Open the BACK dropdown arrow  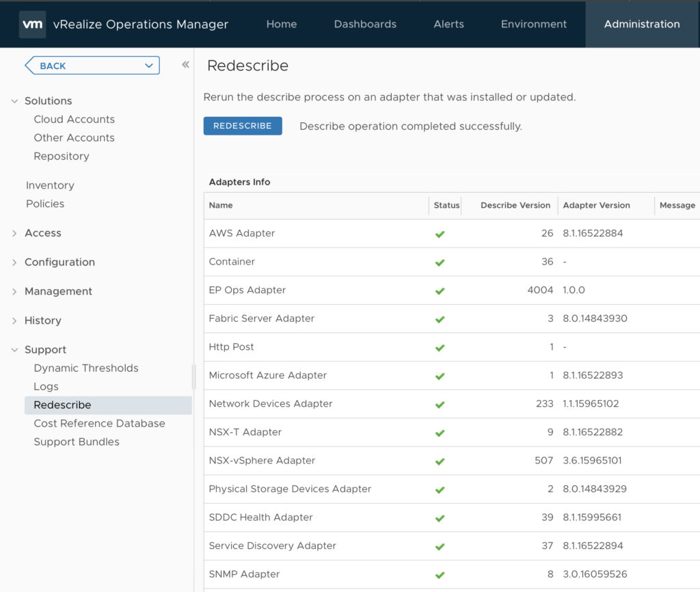tap(148, 66)
